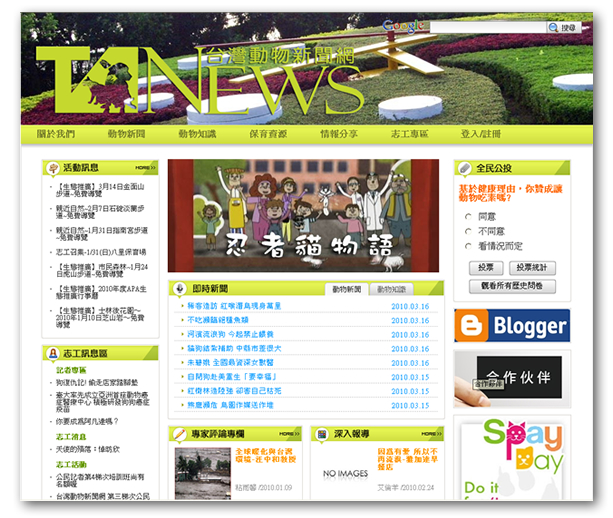Click the 投票 vote button

click(486, 268)
